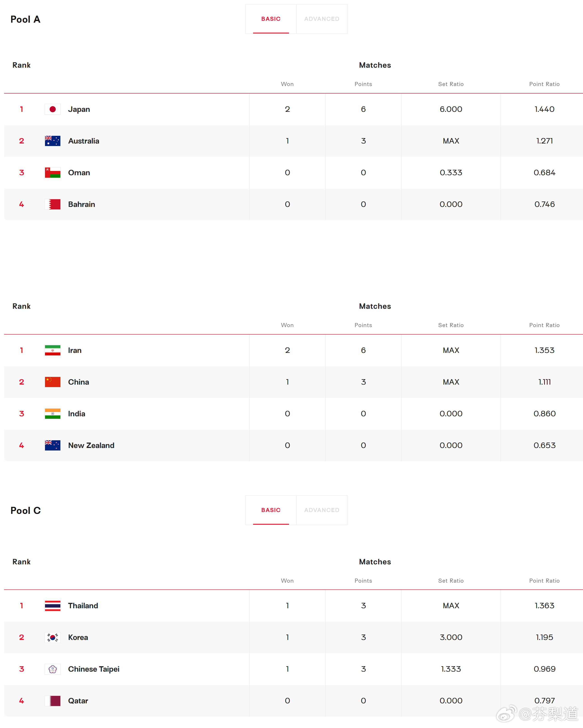Click the Australia flag icon
This screenshot has width=583, height=728.
coord(53,141)
